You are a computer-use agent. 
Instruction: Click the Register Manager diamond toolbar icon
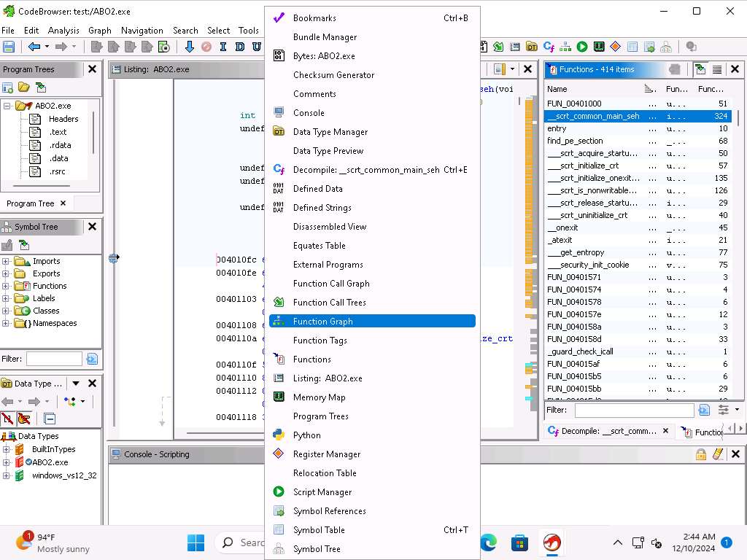coord(615,47)
